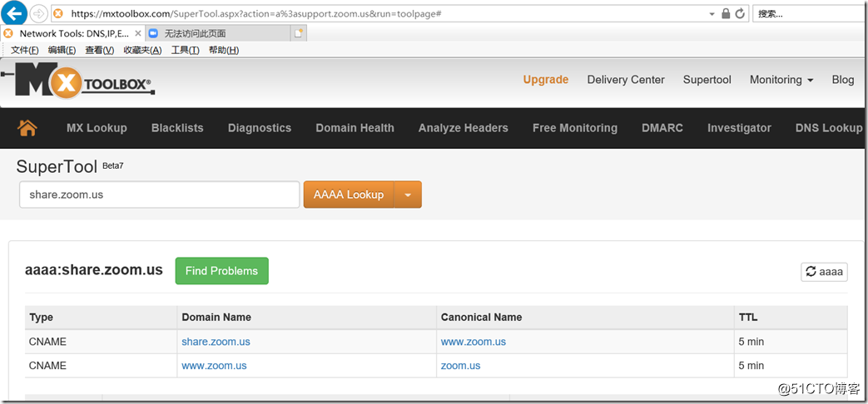Expand the Monitoring dropdown menu
This screenshot has width=868, height=404.
(781, 80)
